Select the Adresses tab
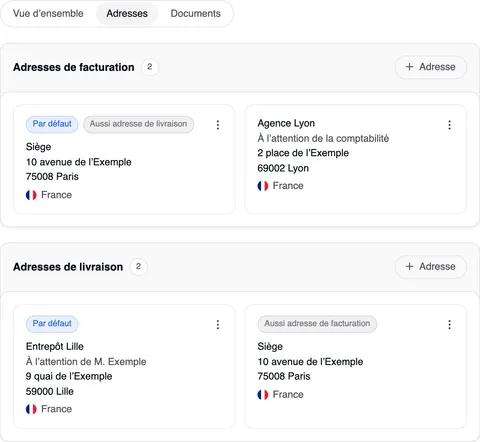 [x=127, y=14]
